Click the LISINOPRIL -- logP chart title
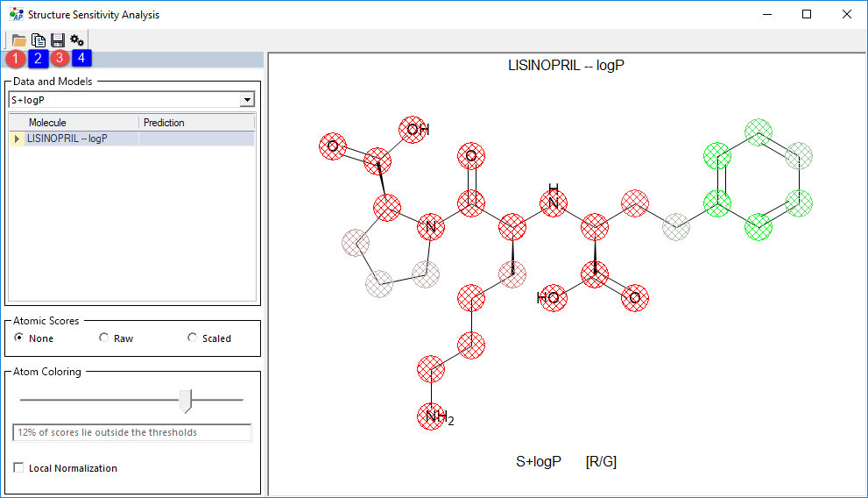This screenshot has width=868, height=498. pyautogui.click(x=566, y=66)
